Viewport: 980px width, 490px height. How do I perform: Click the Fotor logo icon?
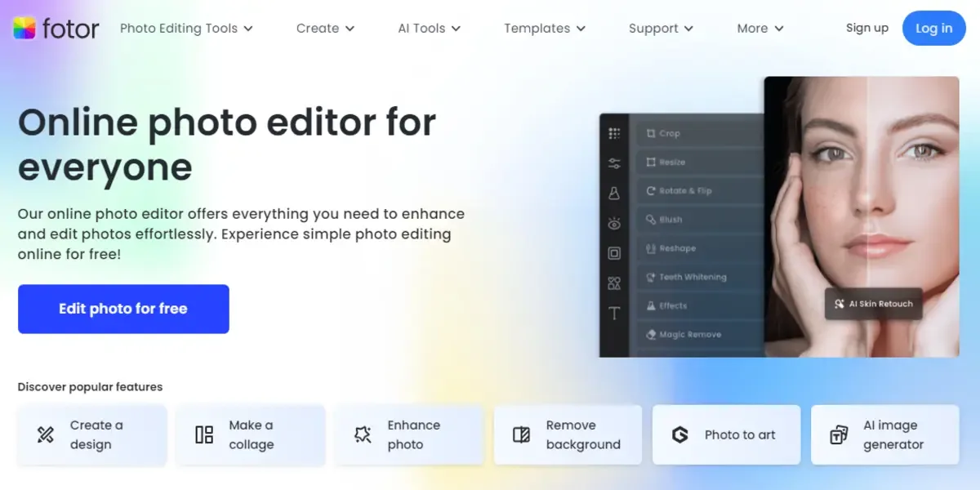coord(24,29)
